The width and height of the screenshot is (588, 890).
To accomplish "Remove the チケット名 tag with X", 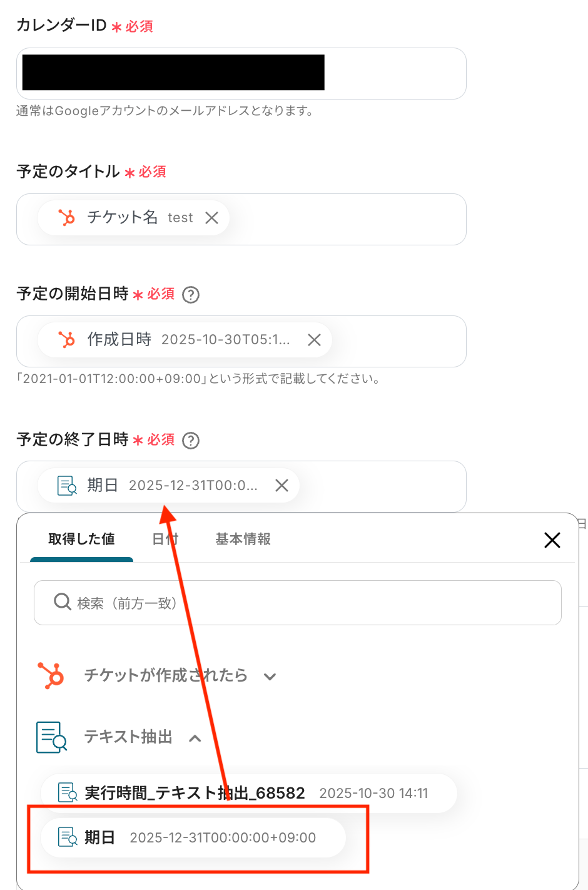I will [x=212, y=218].
